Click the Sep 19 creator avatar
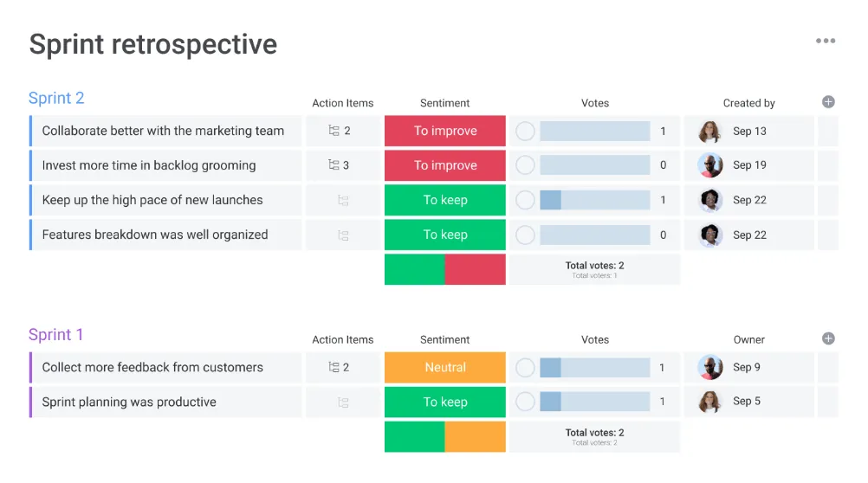The image size is (868, 483). point(710,164)
